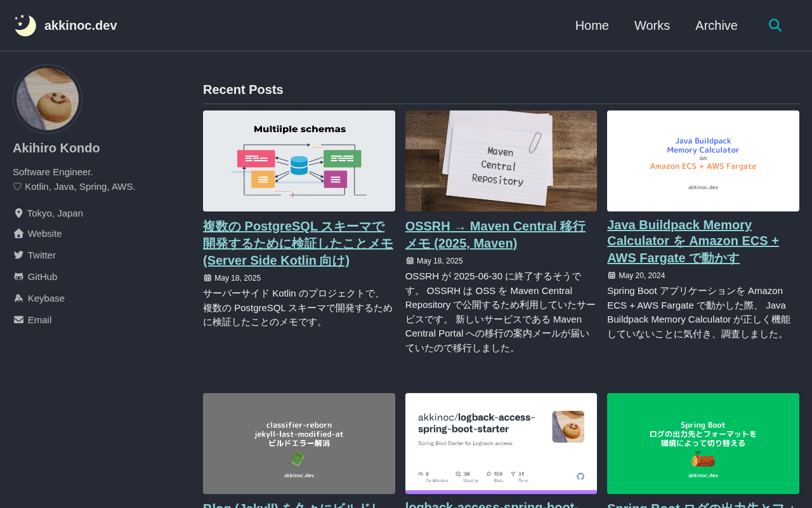Click calendar icon beside May 20, 2024

click(x=612, y=276)
